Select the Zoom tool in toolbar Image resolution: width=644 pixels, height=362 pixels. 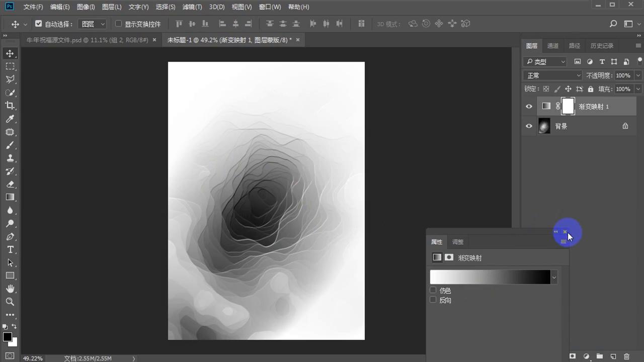point(10,302)
